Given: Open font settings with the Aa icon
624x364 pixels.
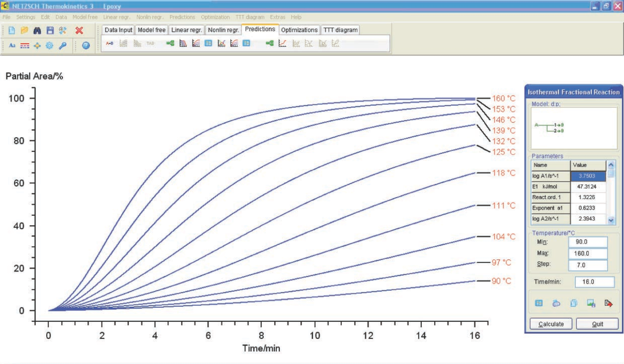Looking at the screenshot, I should point(12,46).
